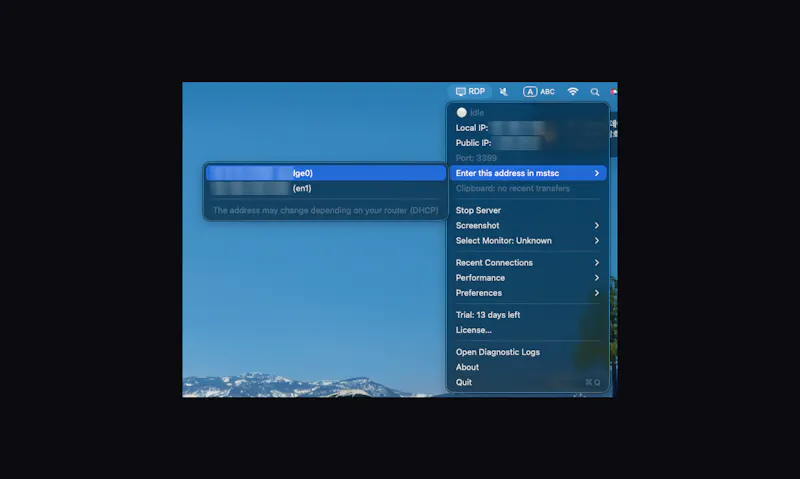Expand the Recent Connections chevron
Image resolution: width=800 pixels, height=479 pixels.
[x=596, y=263]
